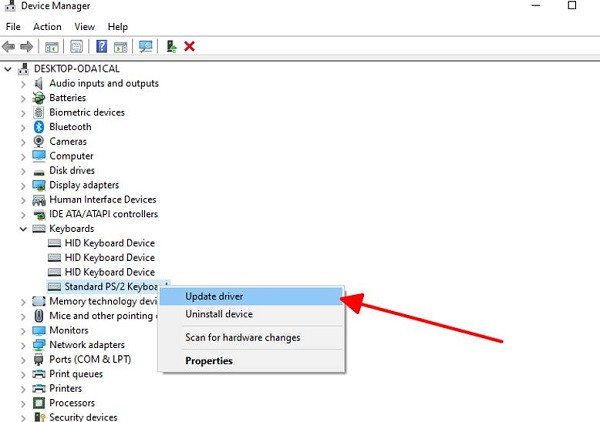Click the Audio inputs speaker icon
This screenshot has width=600, height=422.
39,83
